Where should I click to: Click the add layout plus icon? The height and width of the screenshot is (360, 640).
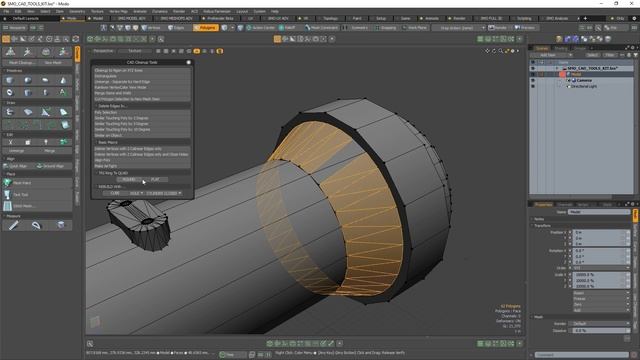pyautogui.click(x=585, y=18)
